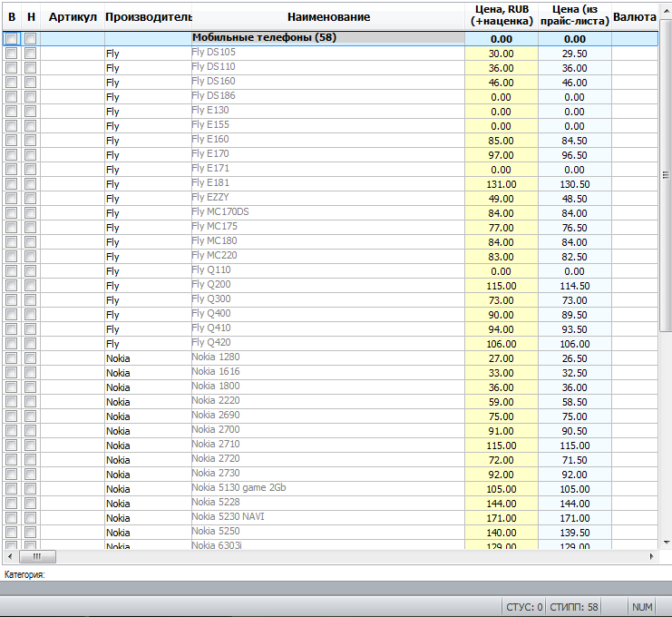Click the Н column header
The width and height of the screenshot is (672, 617).
(31, 17)
